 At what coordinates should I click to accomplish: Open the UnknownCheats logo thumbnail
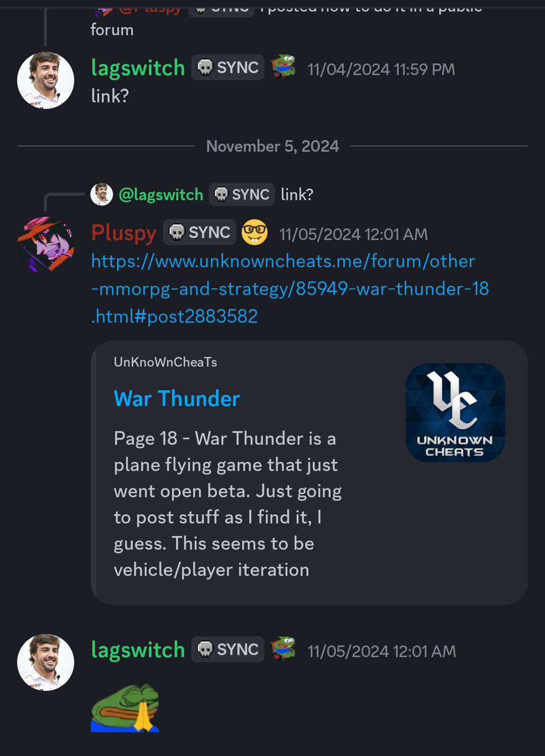click(x=455, y=413)
